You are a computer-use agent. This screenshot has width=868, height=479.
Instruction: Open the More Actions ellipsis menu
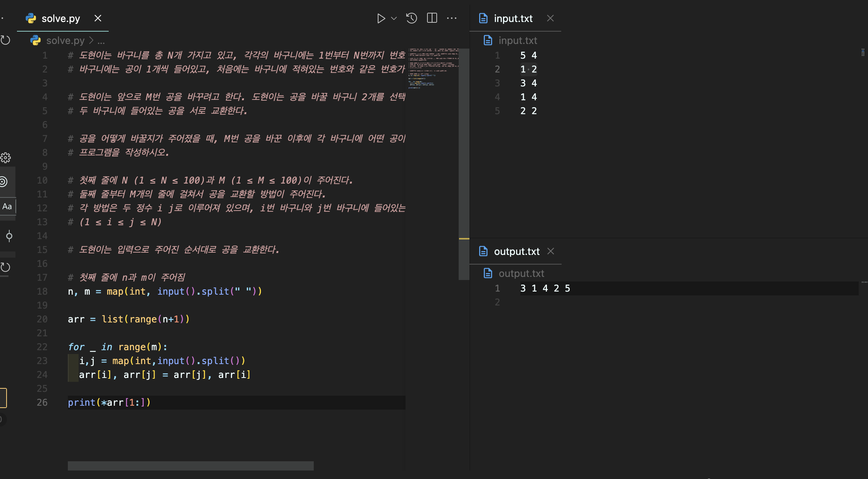click(452, 19)
